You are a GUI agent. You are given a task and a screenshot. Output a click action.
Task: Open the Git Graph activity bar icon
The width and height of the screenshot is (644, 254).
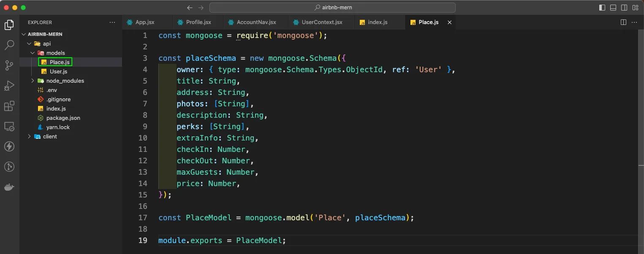[9, 167]
